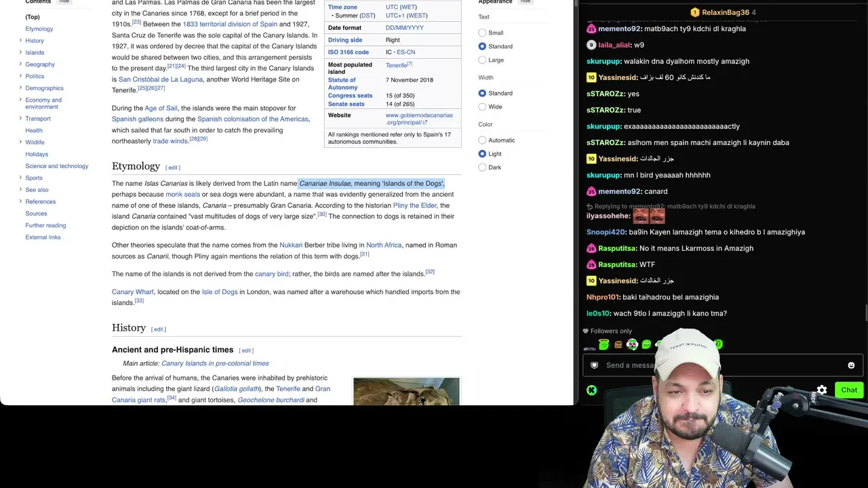Screen dimensions: 868x488
Task: Click the green Chat button
Action: click(849, 390)
